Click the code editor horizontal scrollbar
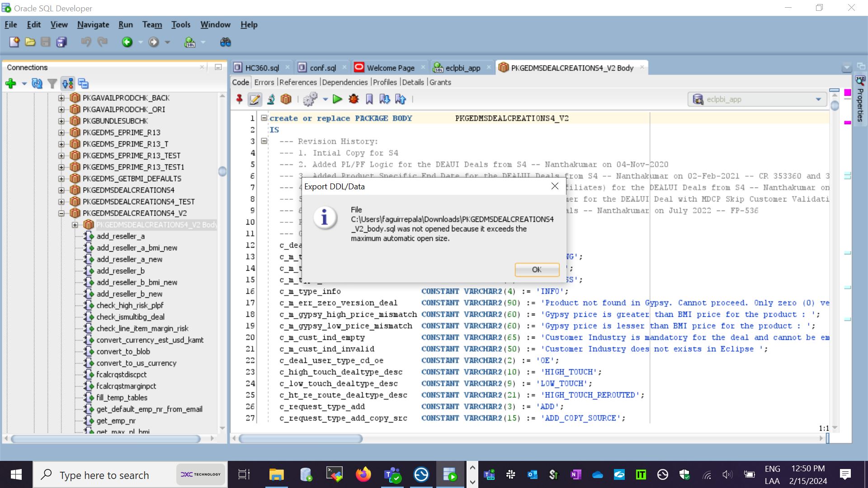Screen dimensions: 868x488 tap(300, 438)
